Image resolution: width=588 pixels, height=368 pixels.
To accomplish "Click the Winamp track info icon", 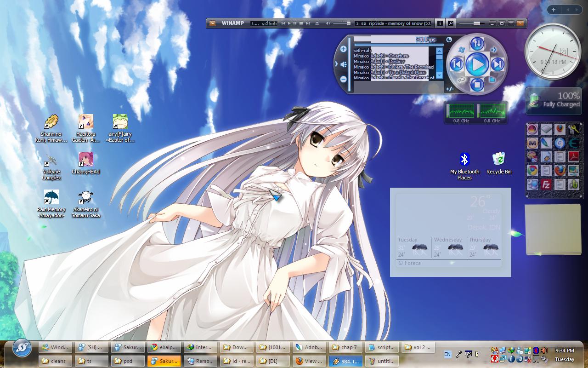I will pos(440,23).
